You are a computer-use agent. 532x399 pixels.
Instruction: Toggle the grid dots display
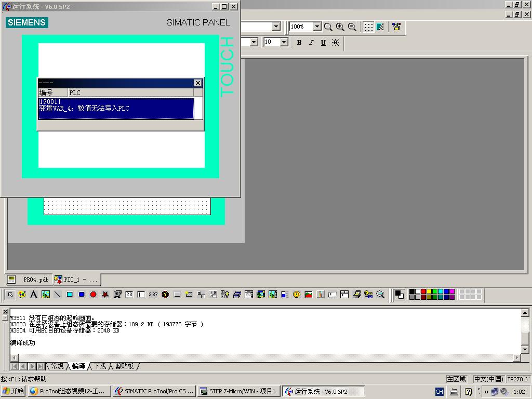(368, 27)
